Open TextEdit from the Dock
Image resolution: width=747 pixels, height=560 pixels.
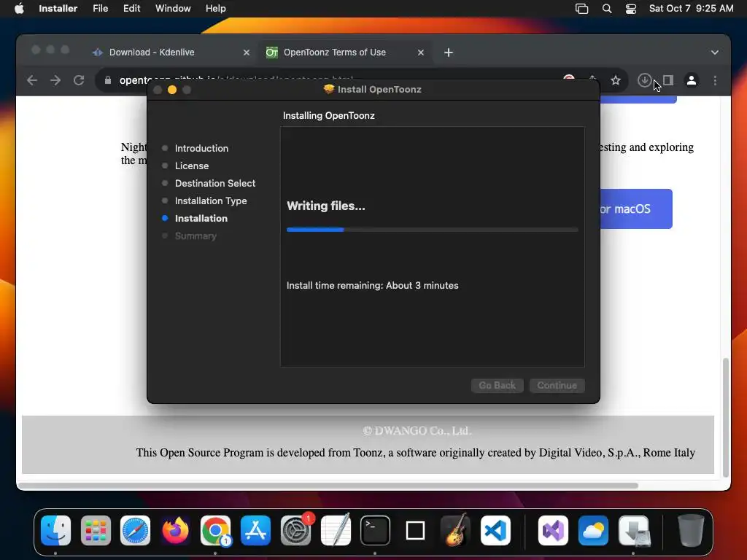336,530
